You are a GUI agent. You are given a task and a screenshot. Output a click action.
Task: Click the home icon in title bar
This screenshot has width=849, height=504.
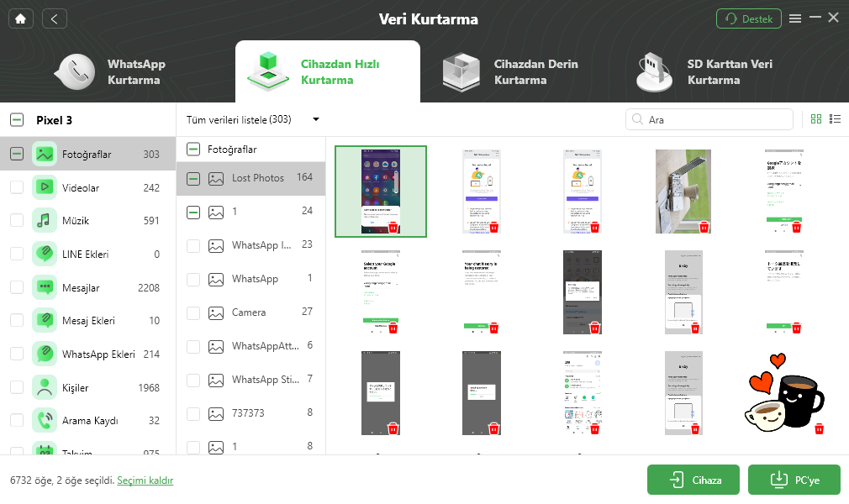[x=20, y=18]
